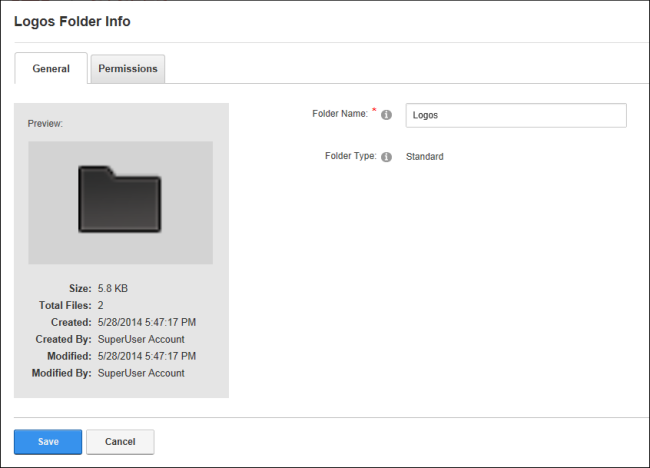Click the 'Size:' label
Viewport: 650px width, 468px height.
point(80,289)
